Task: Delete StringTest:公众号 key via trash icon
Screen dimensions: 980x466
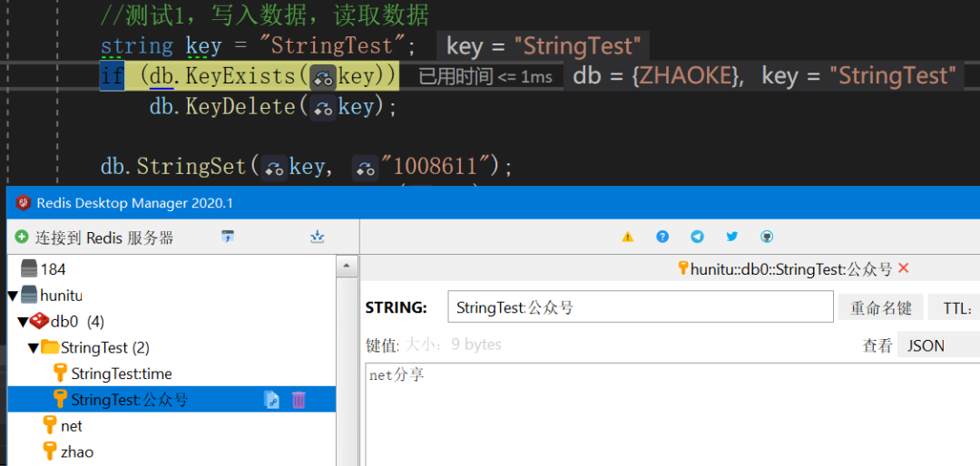Action: pyautogui.click(x=299, y=400)
